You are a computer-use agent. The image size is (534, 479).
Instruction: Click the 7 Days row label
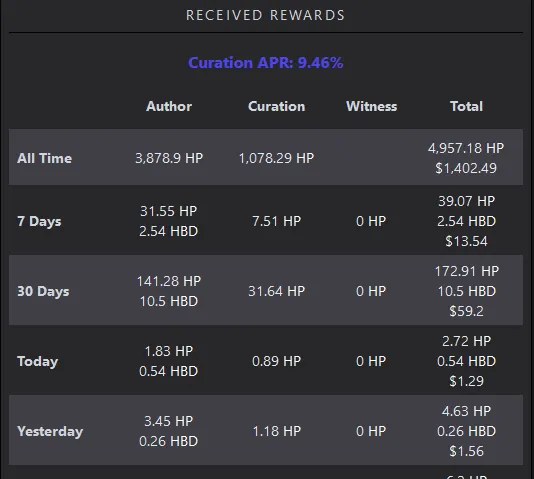tap(39, 221)
